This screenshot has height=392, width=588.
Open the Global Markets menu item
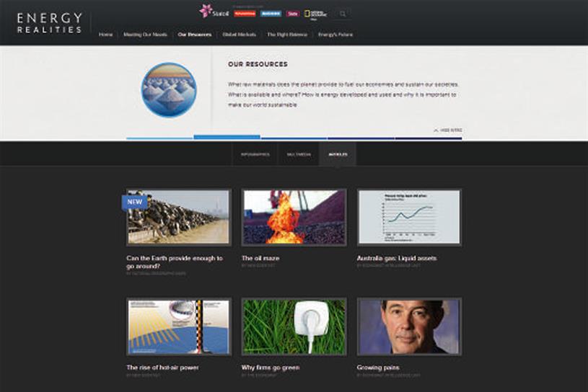point(239,34)
